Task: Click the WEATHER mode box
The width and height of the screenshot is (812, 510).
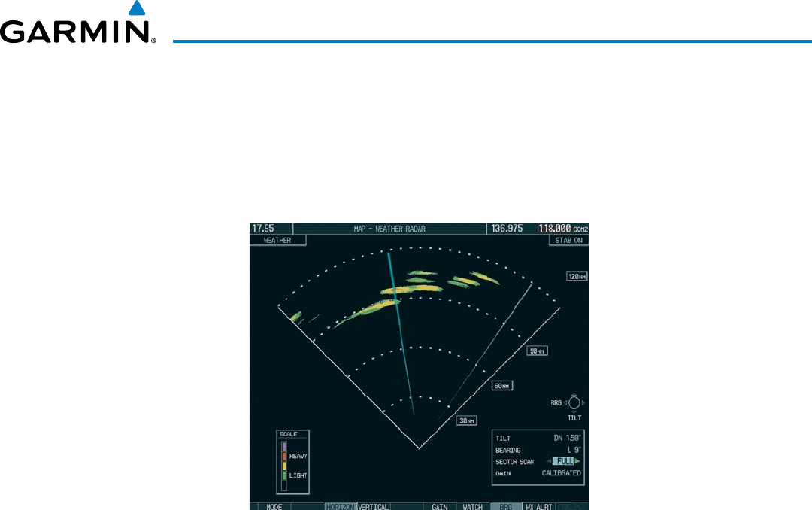Action: pyautogui.click(x=277, y=240)
